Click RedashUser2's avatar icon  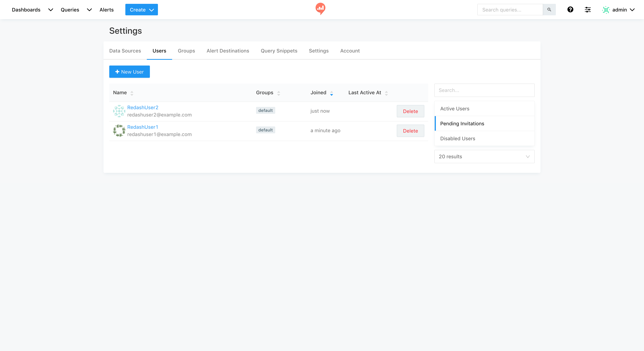119,111
